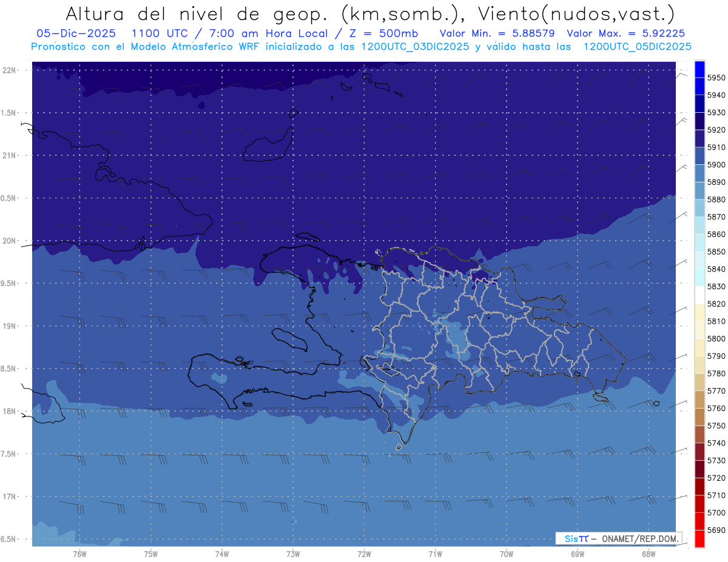728x562 pixels.
Task: Click the '76W' longitude label
Action: click(x=79, y=554)
